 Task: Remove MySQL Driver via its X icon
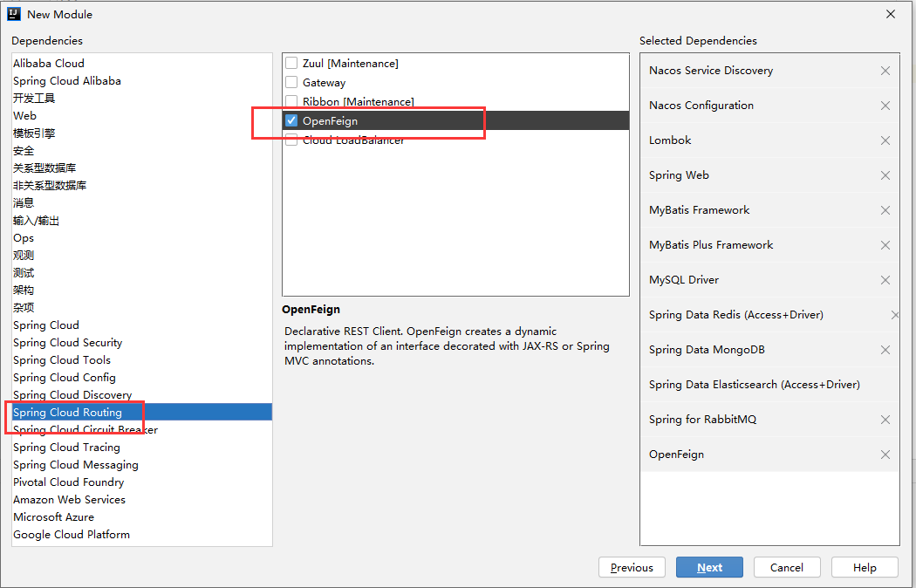[885, 280]
